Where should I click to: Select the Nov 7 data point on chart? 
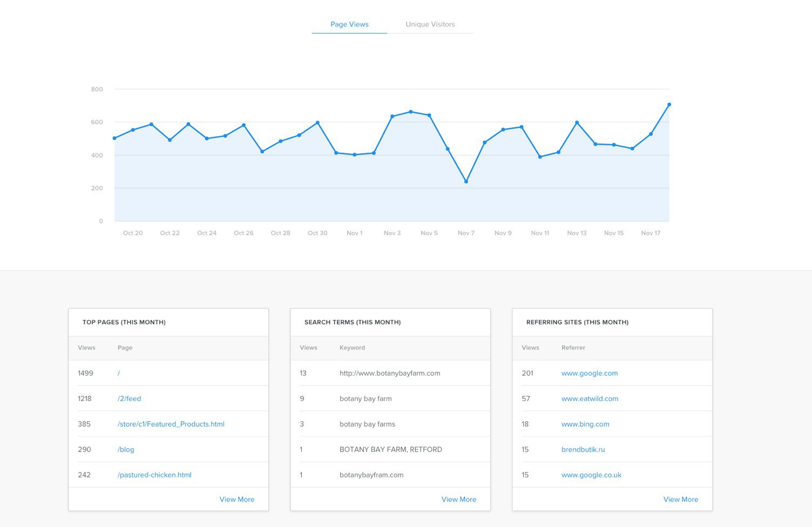tap(466, 181)
